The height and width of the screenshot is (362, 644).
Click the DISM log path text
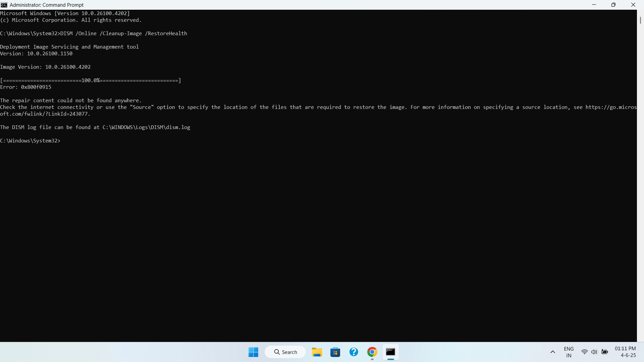(146, 127)
